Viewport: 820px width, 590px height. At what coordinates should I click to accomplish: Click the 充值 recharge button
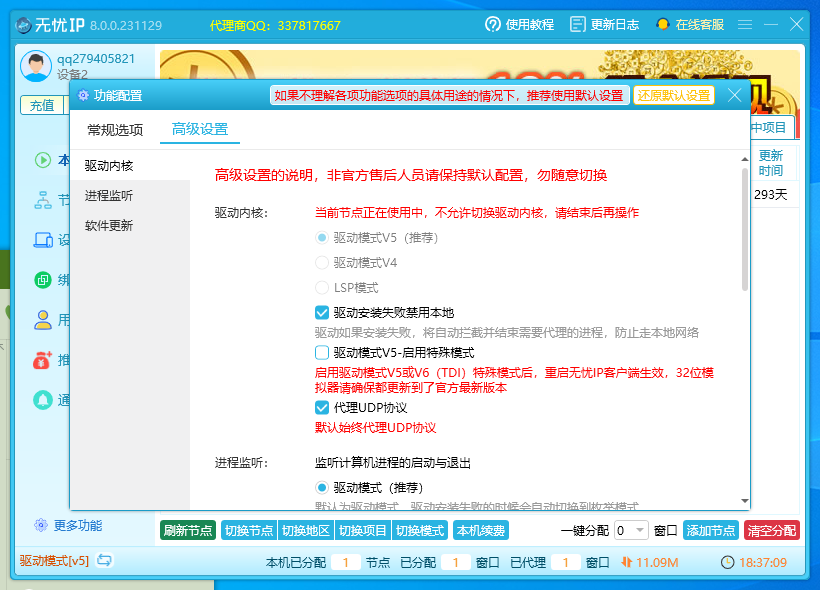coord(42,105)
